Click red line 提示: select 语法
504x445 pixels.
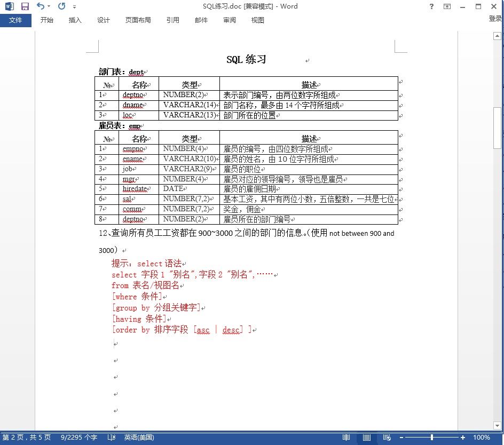[147, 264]
